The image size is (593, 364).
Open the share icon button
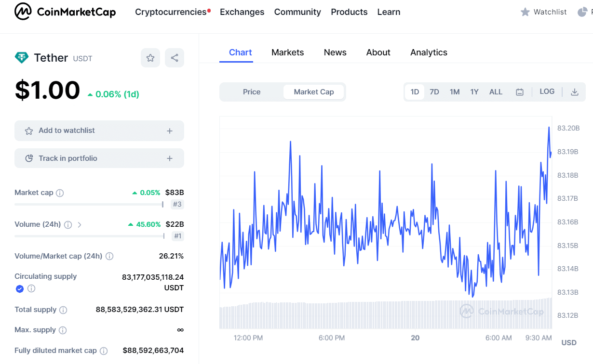pos(175,58)
